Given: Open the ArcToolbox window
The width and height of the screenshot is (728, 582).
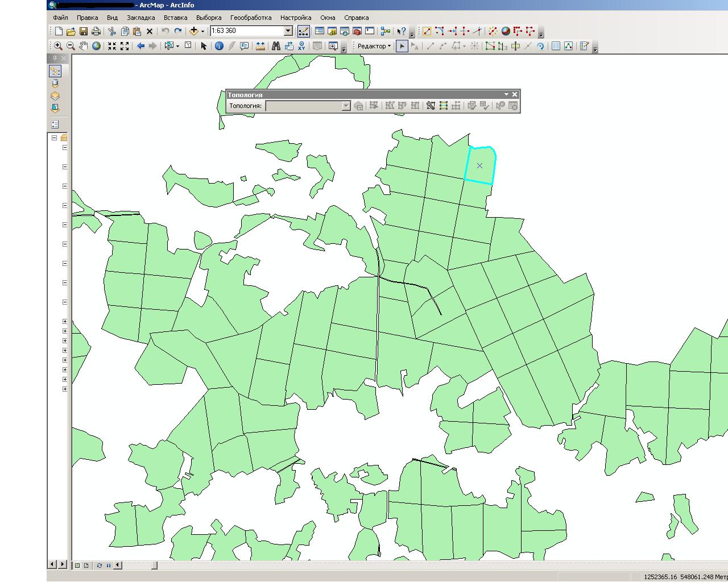Looking at the screenshot, I should coord(357,31).
